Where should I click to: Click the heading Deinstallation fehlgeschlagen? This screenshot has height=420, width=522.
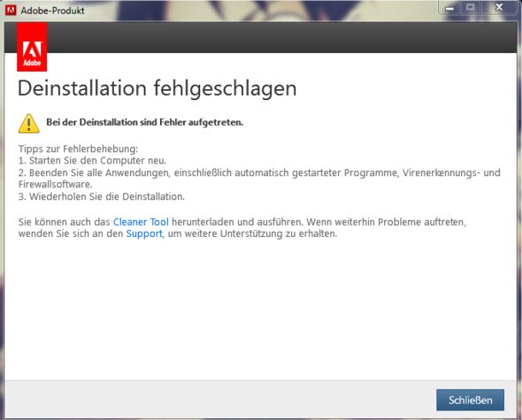[x=157, y=88]
